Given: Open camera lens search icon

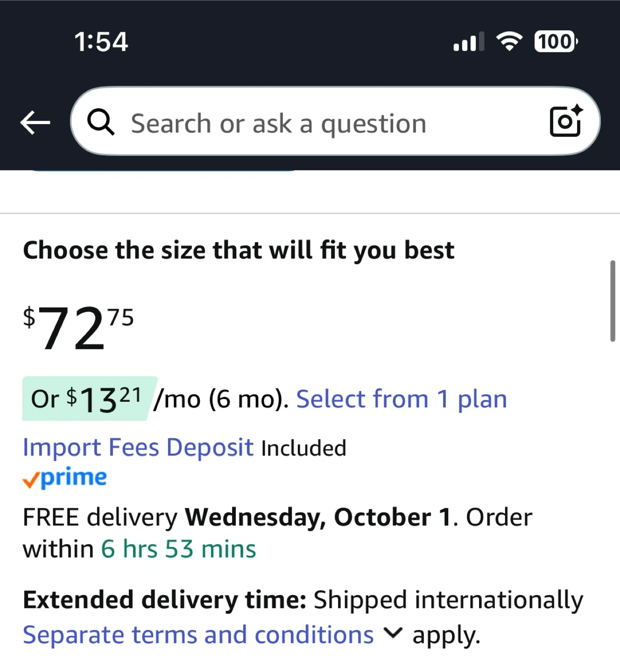Looking at the screenshot, I should pyautogui.click(x=565, y=121).
